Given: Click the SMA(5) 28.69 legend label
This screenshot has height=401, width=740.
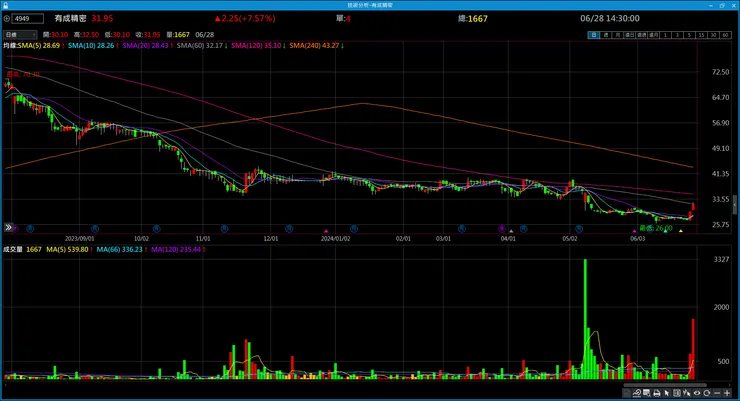Looking at the screenshot, I should click(39, 45).
